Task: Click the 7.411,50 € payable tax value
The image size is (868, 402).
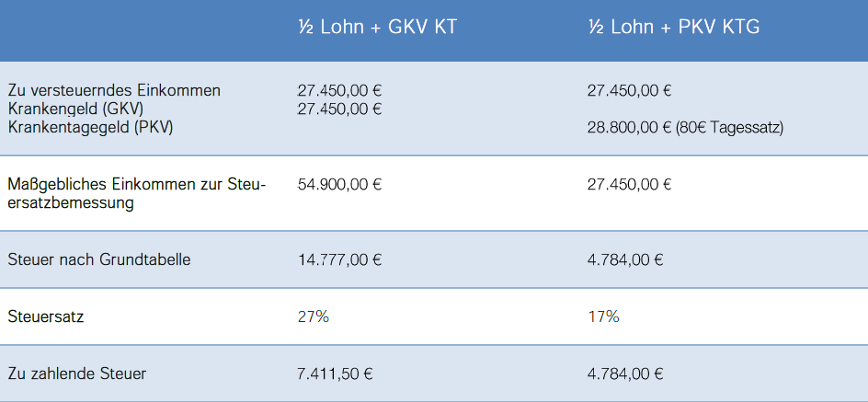Action: pos(335,373)
